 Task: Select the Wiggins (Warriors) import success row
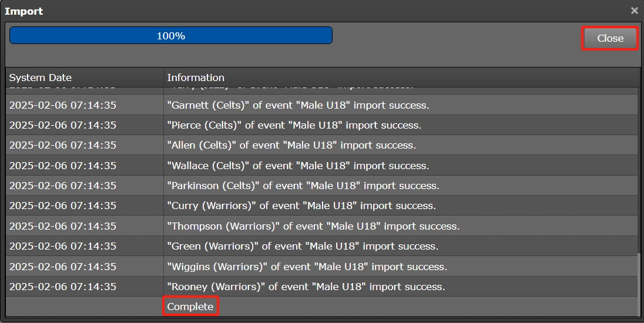[307, 267]
